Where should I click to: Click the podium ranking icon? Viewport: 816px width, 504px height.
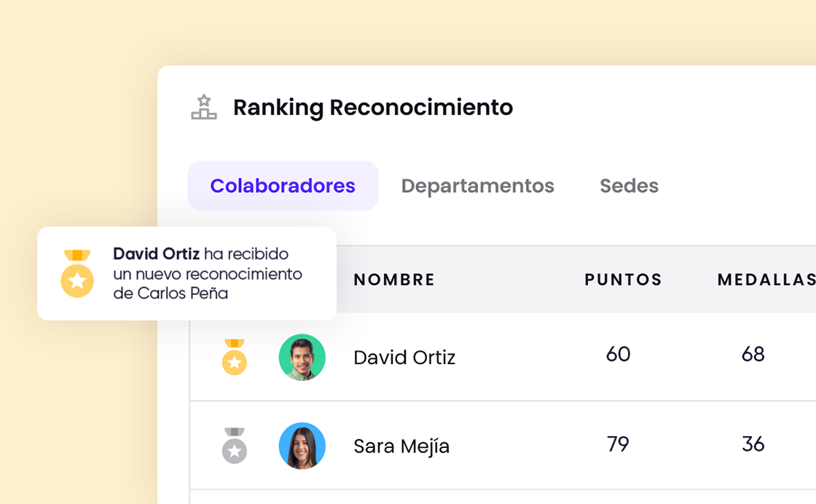204,107
